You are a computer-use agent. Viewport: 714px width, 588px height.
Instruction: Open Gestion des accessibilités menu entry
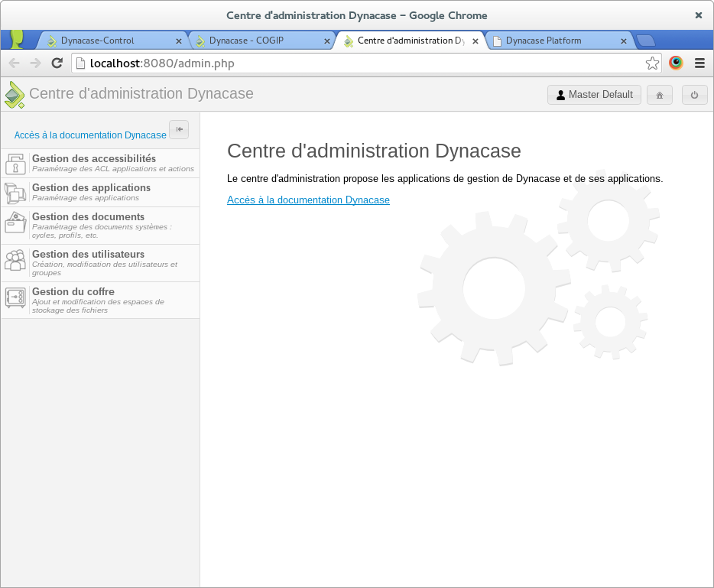point(101,164)
